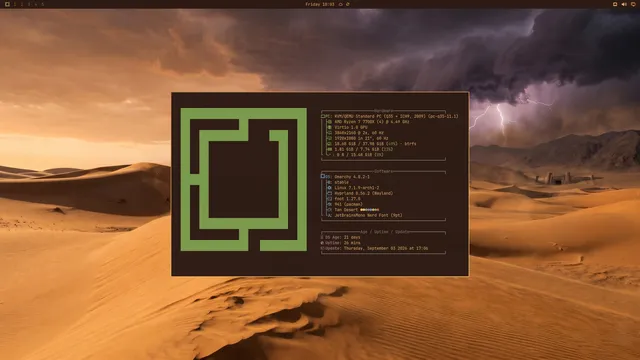Select the swap usage line ending '(0%)'
This screenshot has width=640, height=360.
[359, 155]
